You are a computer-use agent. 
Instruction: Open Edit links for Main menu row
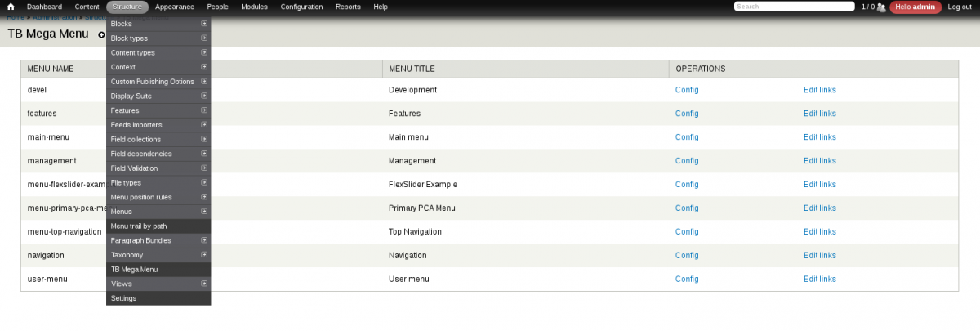click(820, 137)
